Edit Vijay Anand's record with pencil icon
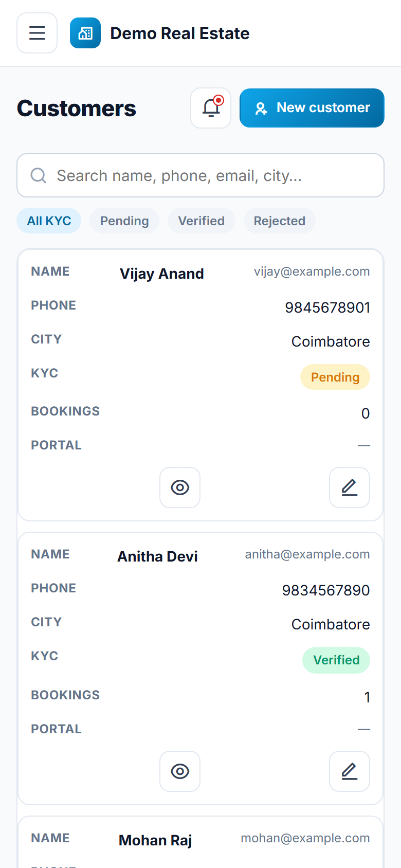Viewport: 401px width, 868px height. tap(350, 487)
